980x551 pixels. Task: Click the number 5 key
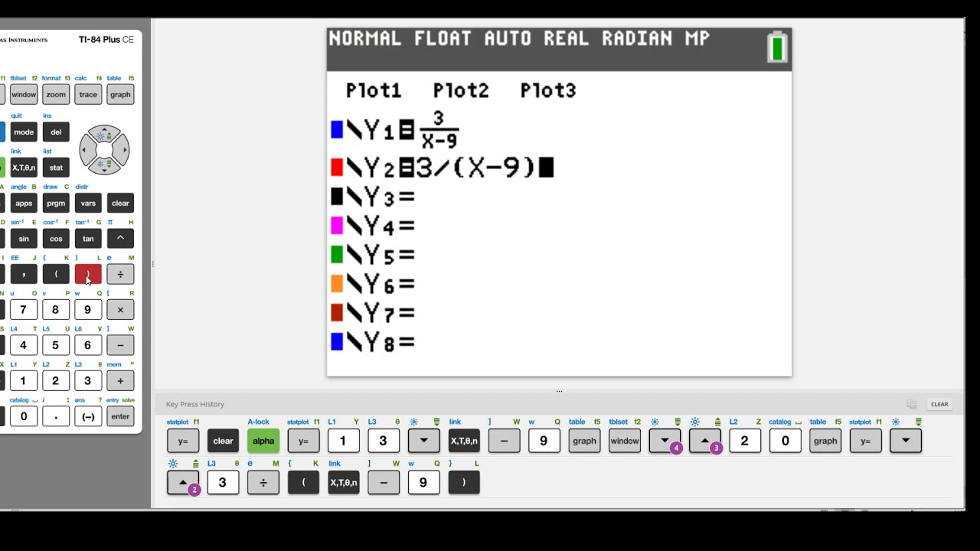click(x=56, y=345)
